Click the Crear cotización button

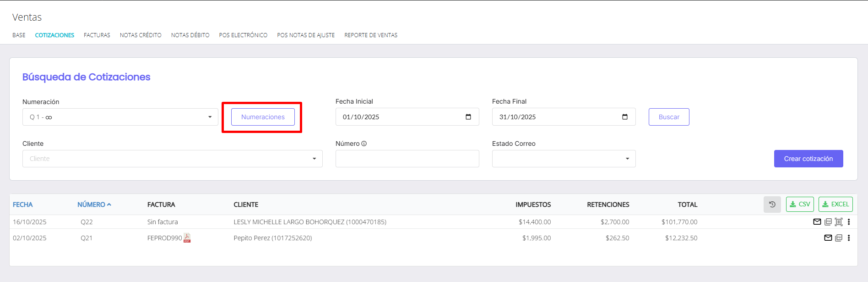[808, 159]
